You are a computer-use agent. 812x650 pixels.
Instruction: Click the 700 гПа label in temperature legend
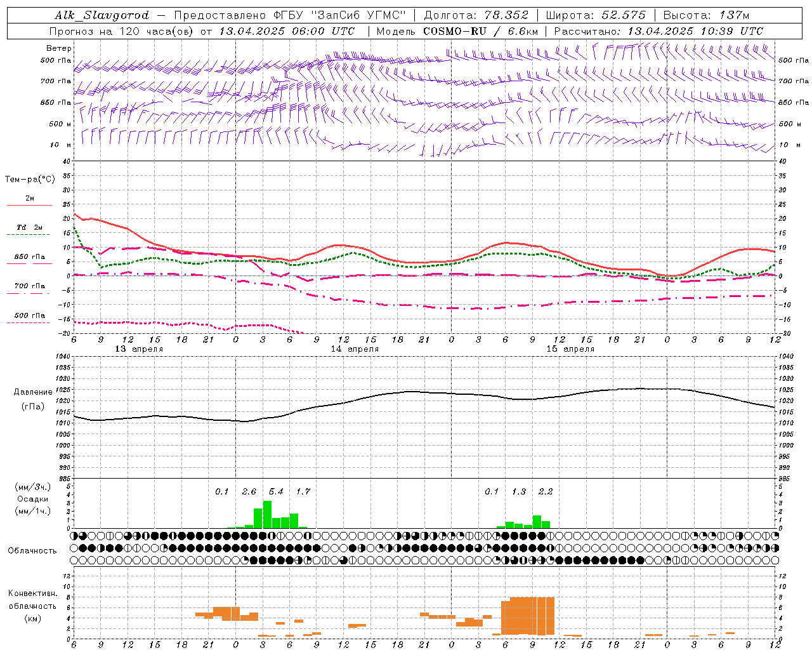tap(30, 286)
